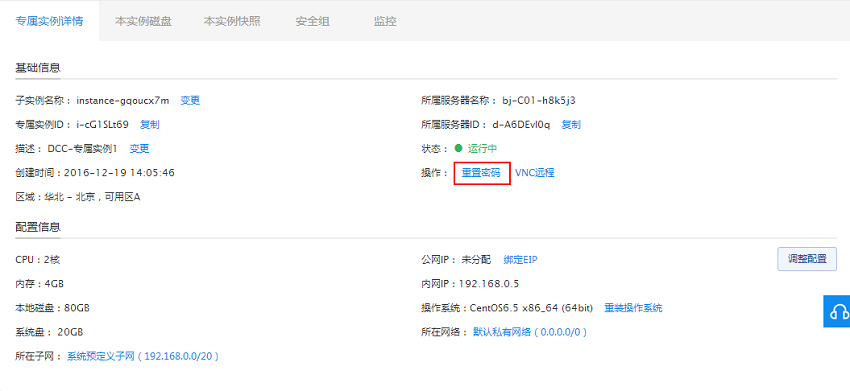850x391 pixels.
Task: Click the 重置密码 link
Action: coord(481,173)
